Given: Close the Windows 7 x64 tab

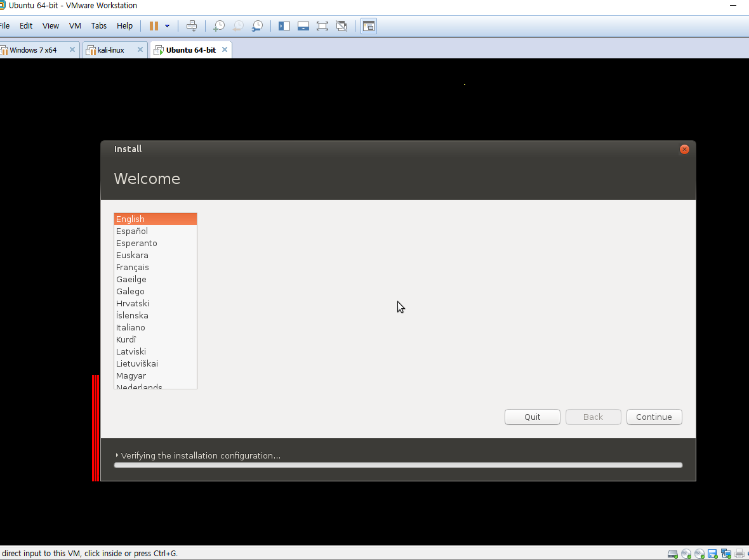Looking at the screenshot, I should (72, 49).
